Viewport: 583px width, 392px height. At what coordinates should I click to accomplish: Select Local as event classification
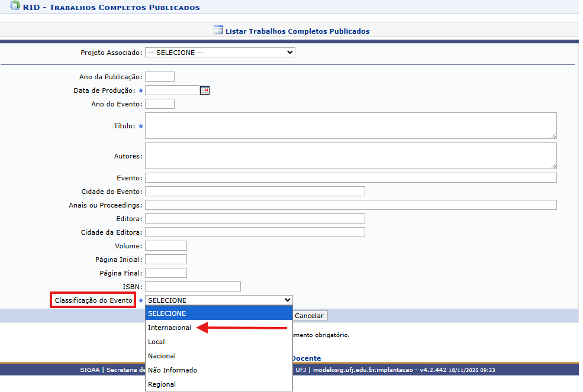(x=218, y=342)
